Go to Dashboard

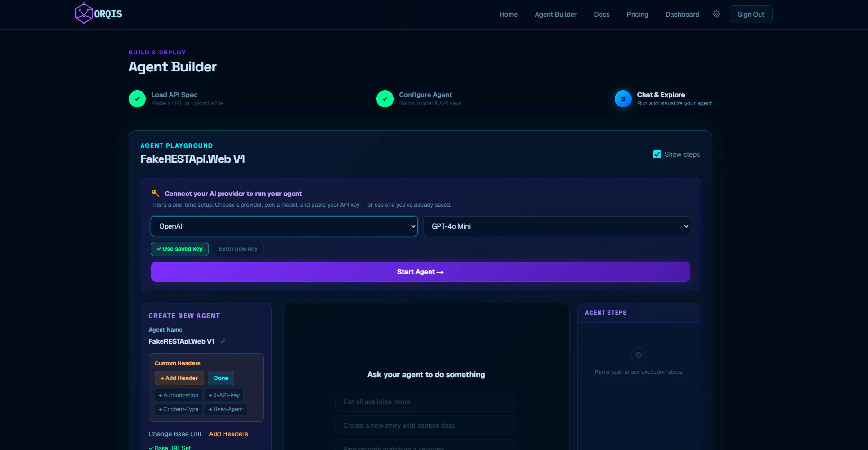click(x=682, y=14)
